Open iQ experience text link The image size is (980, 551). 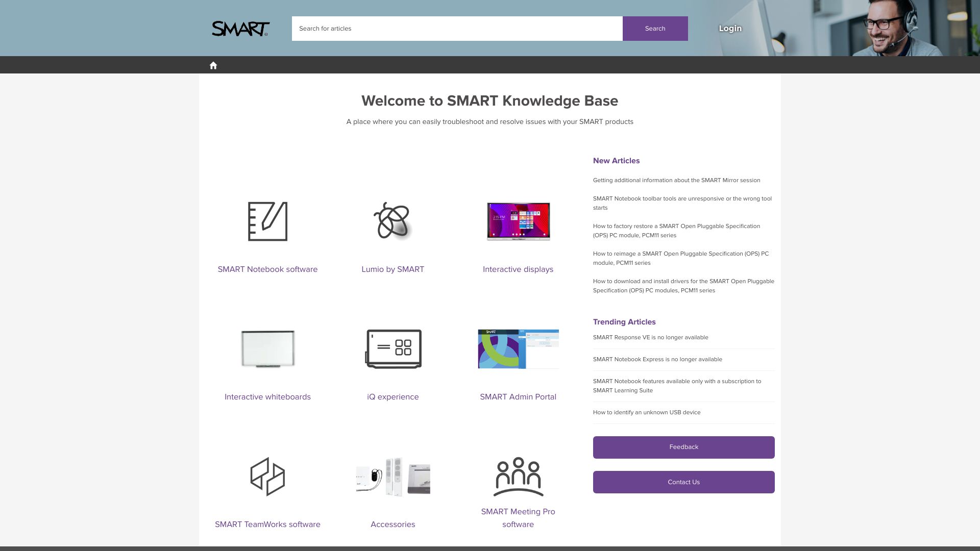coord(393,397)
